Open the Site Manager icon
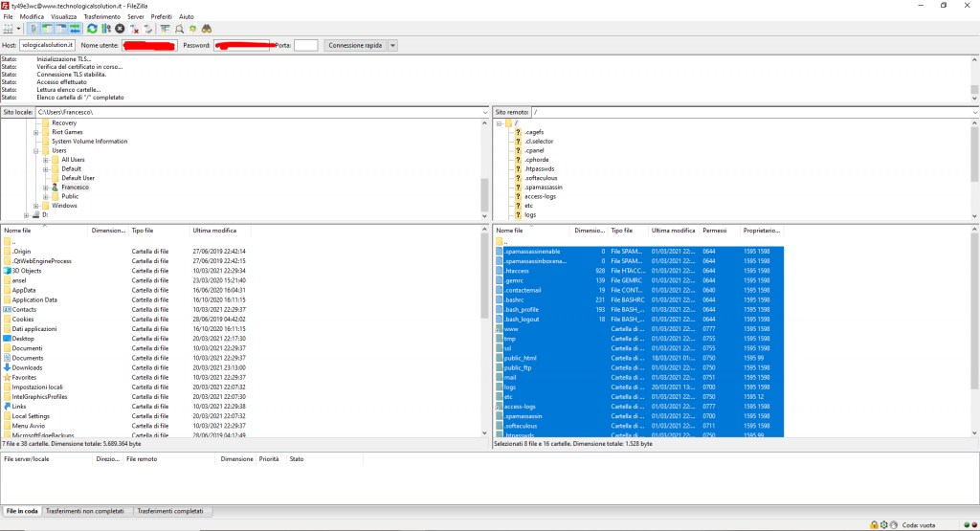Image resolution: width=980 pixels, height=531 pixels. [x=10, y=29]
